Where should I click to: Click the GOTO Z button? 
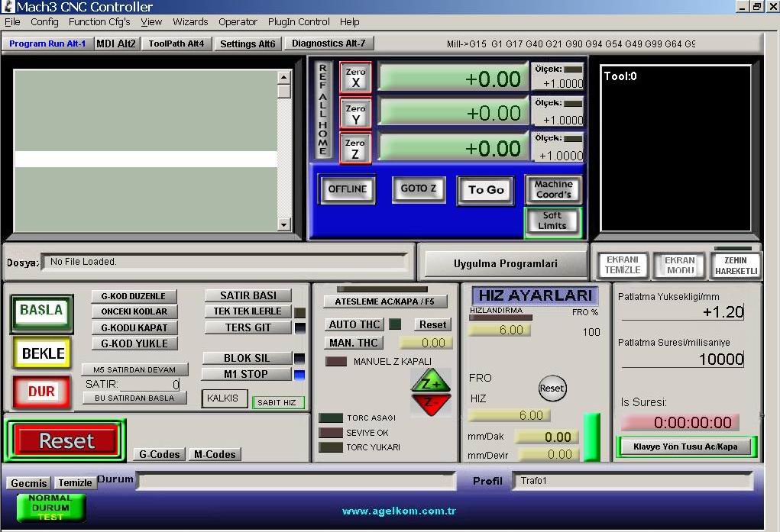(419, 189)
